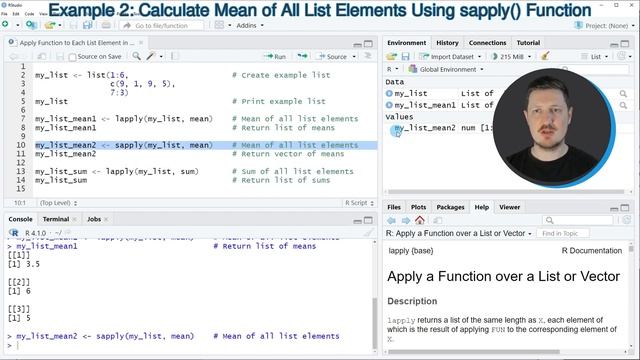Clear environment objects with broom icon
Viewport: 640px width, 360px height.
point(545,56)
